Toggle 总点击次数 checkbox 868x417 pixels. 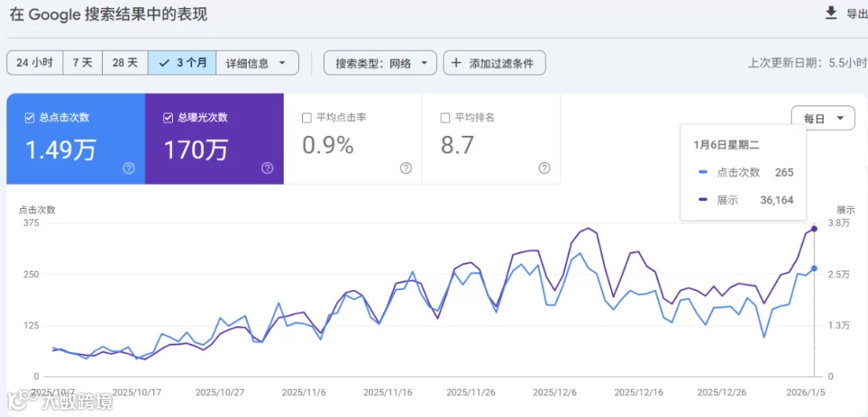point(30,118)
